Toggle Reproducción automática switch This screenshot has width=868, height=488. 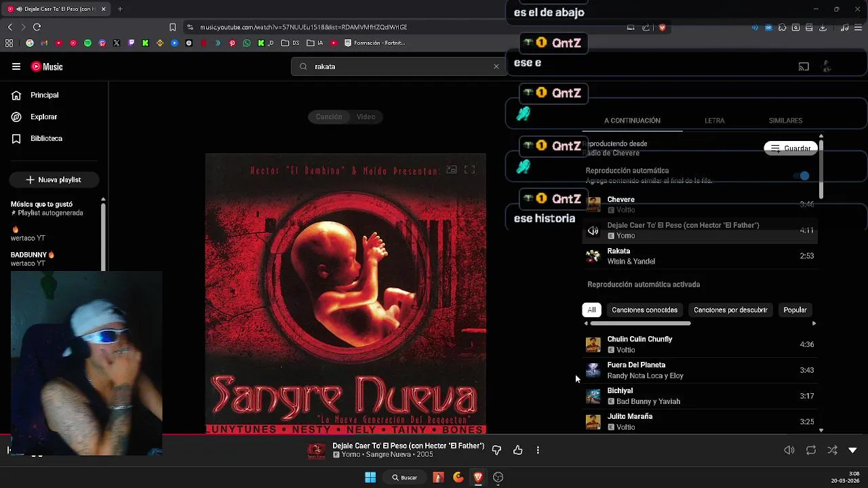tap(802, 176)
